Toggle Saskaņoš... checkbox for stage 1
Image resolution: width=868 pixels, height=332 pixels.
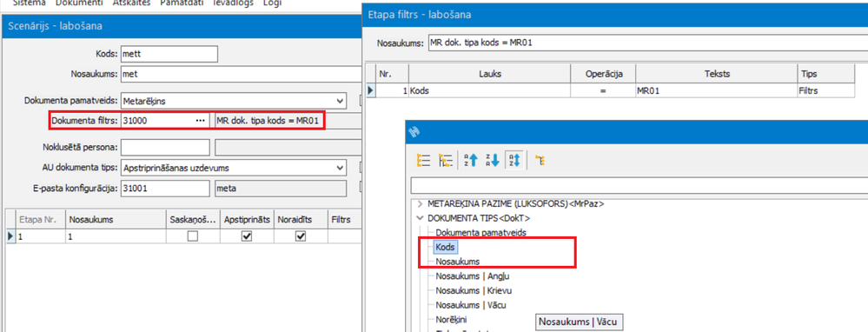[x=193, y=236]
